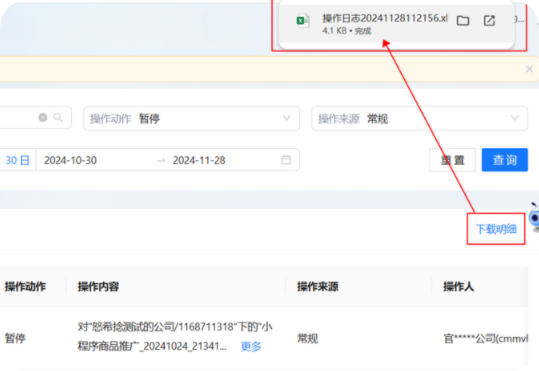Open downloaded file in new window icon
Viewport: 539px width, 371px height.
click(x=489, y=21)
